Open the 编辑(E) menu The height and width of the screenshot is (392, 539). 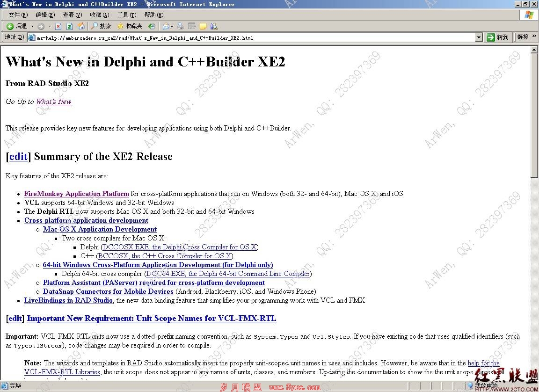(45, 15)
